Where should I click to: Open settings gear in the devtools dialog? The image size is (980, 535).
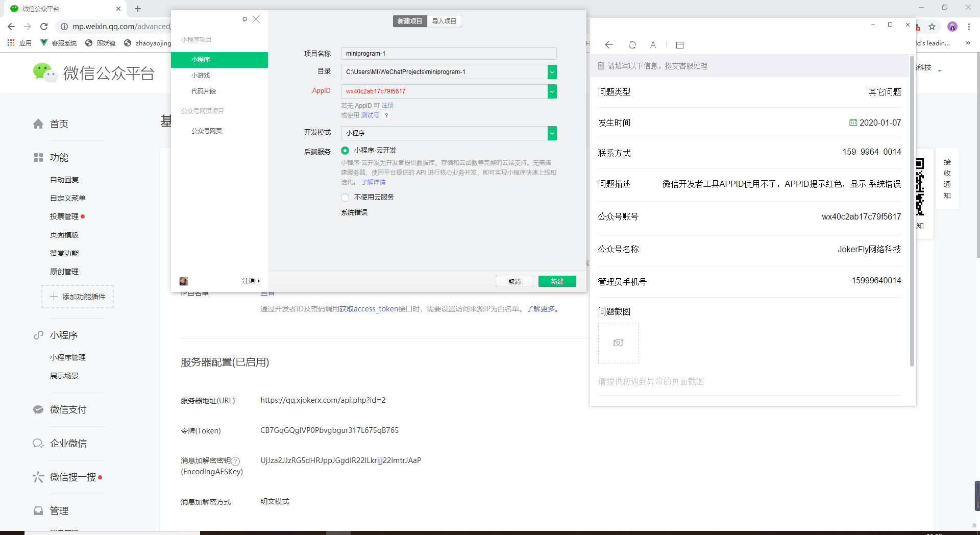(244, 19)
